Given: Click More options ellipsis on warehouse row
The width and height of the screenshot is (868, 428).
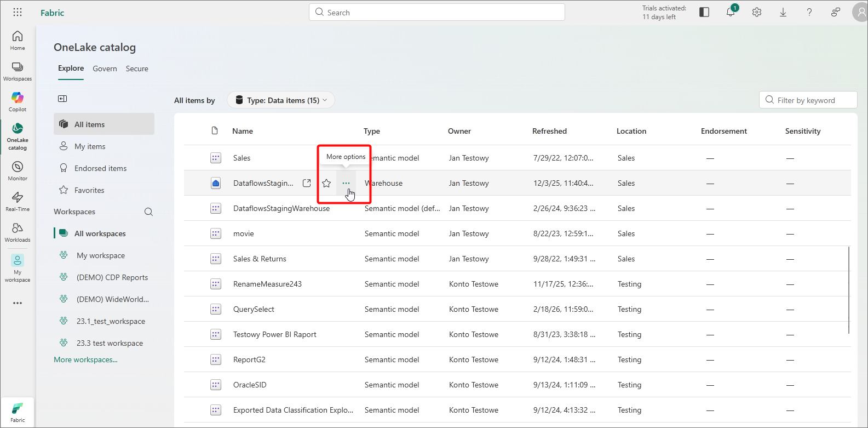Looking at the screenshot, I should click(346, 183).
